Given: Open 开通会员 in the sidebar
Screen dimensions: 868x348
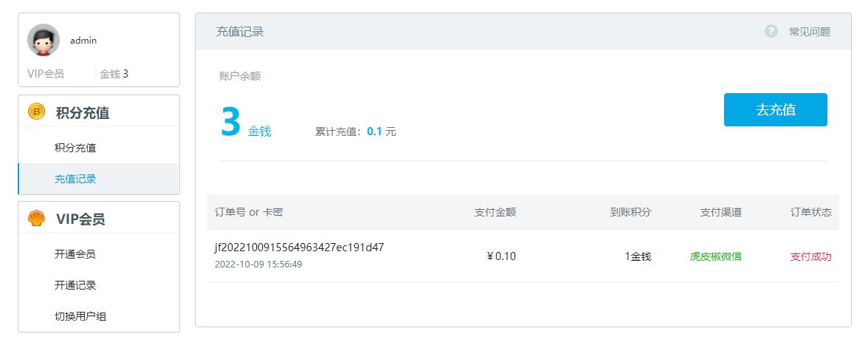Looking at the screenshot, I should 75,254.
